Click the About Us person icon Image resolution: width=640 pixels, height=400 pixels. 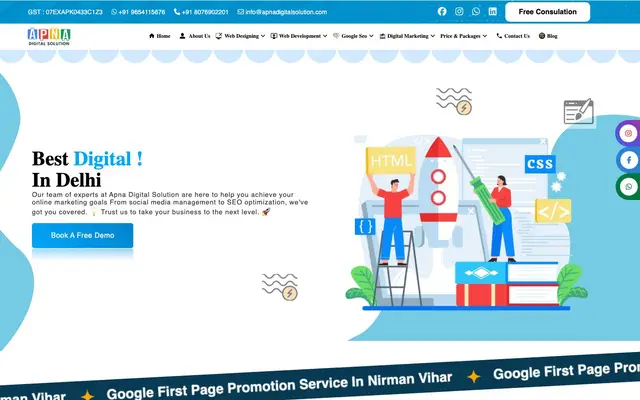click(182, 36)
